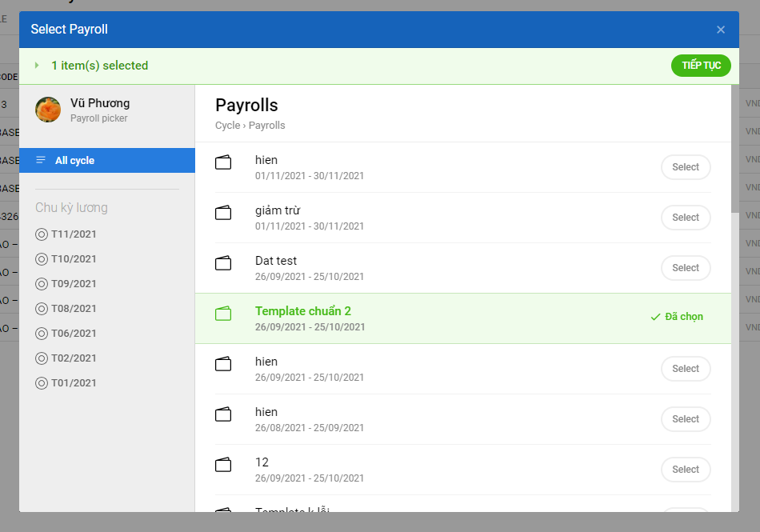Click the dialog's vertical scrollbar

click(734, 149)
